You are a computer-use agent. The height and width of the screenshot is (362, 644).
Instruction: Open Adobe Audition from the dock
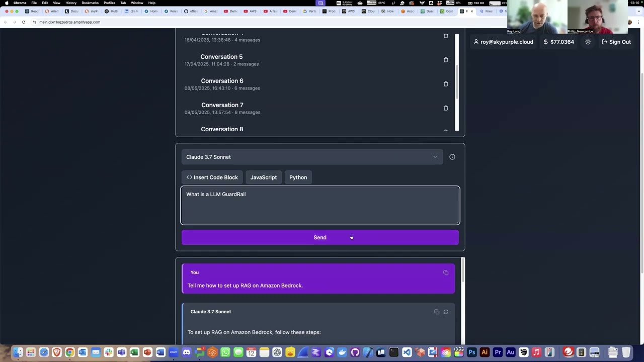pos(511,352)
